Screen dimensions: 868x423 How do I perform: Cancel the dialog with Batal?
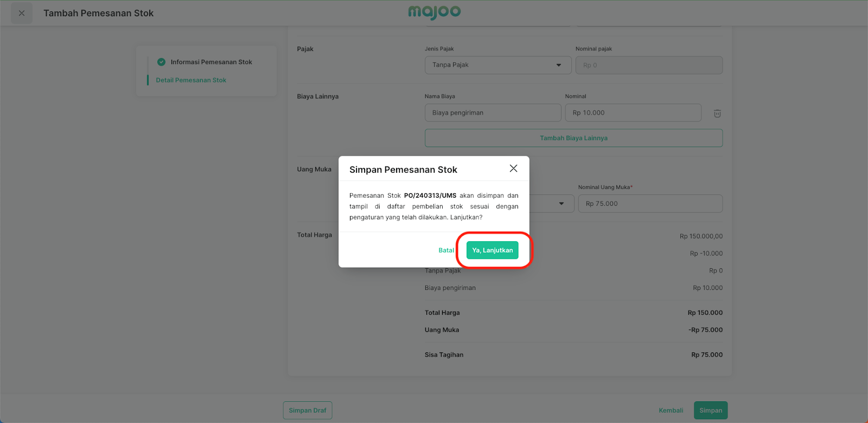(x=446, y=250)
